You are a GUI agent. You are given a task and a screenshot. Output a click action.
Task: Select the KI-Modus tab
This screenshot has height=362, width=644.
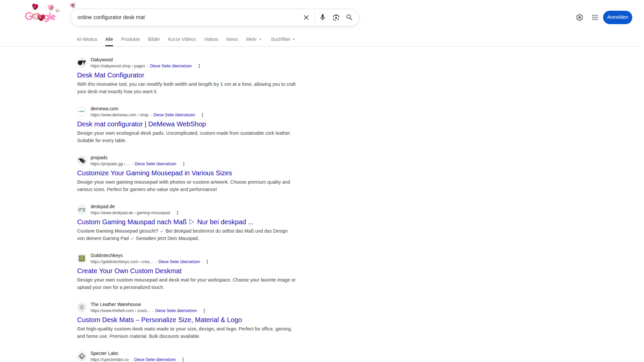(87, 39)
